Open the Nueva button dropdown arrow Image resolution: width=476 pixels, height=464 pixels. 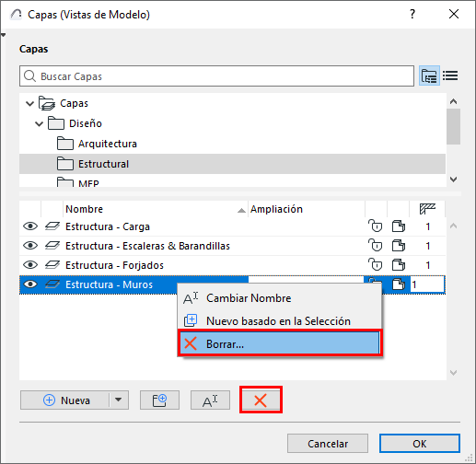(119, 400)
